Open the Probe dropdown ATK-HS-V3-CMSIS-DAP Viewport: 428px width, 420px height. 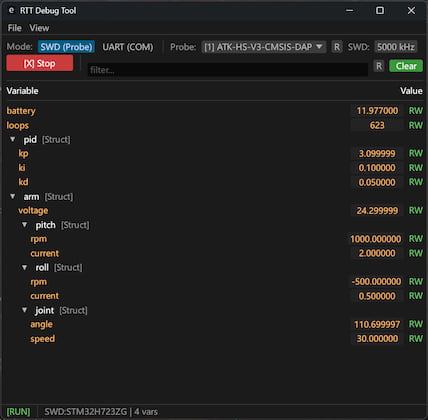click(x=263, y=47)
